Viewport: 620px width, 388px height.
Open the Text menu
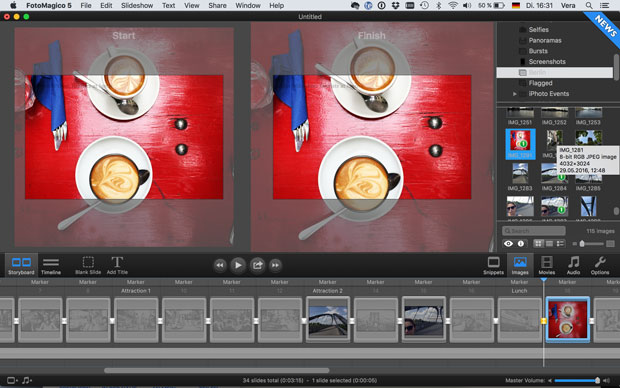pyautogui.click(x=168, y=6)
